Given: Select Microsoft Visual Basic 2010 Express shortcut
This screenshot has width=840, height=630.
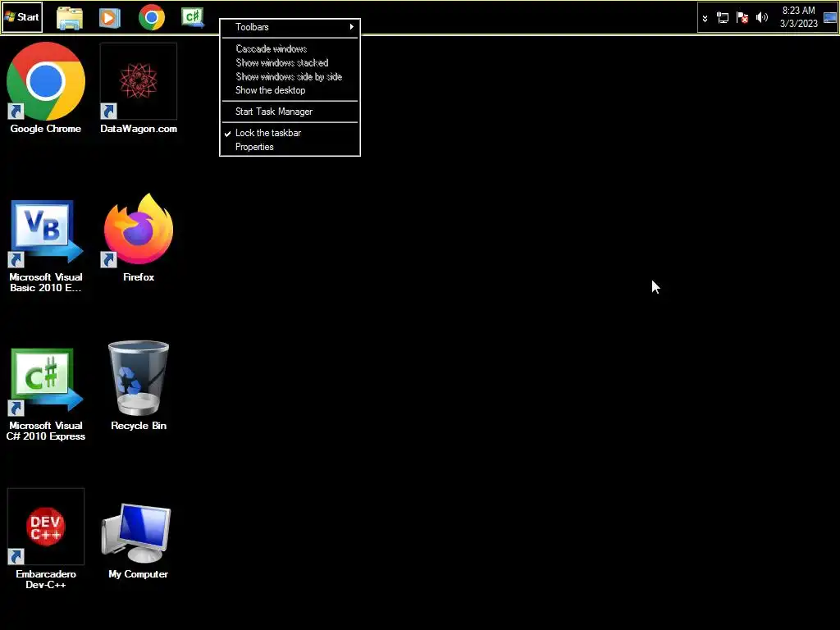Looking at the screenshot, I should click(x=46, y=245).
